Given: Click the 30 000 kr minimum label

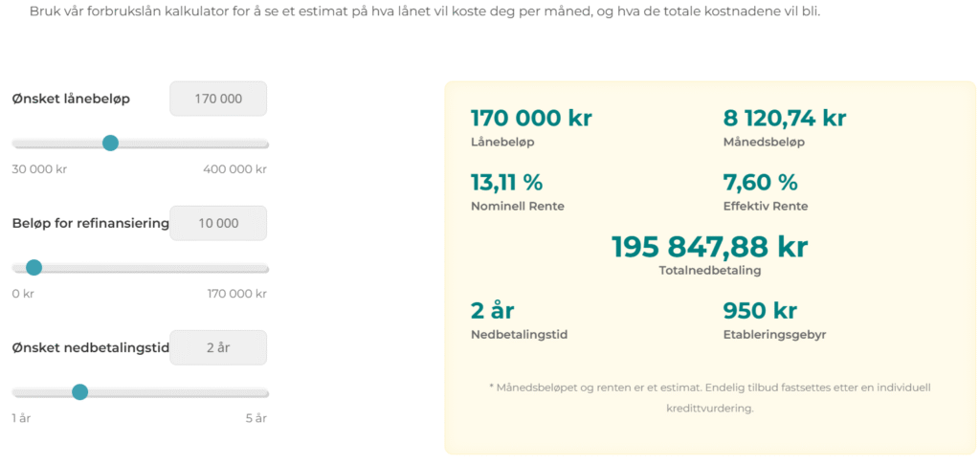Looking at the screenshot, I should (39, 169).
